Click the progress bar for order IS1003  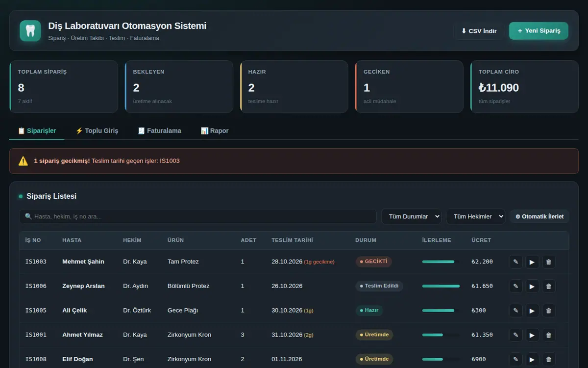[441, 262]
